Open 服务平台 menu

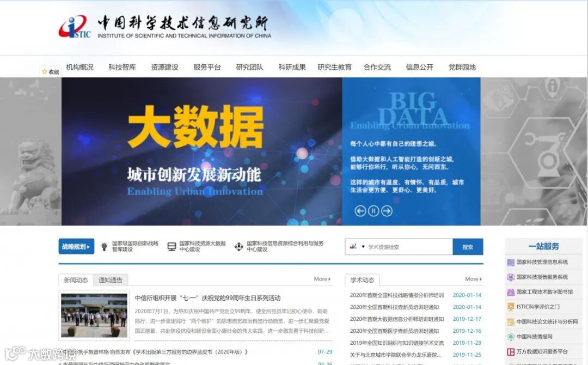coord(207,67)
